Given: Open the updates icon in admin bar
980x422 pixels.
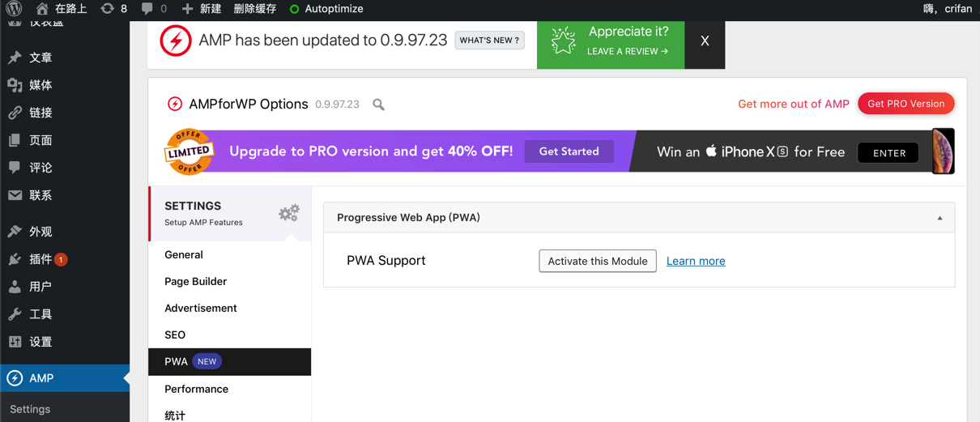Looking at the screenshot, I should click(108, 9).
